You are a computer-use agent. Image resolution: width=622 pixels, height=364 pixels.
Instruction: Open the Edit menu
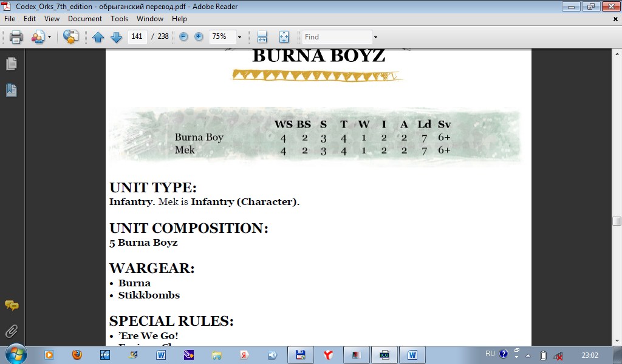click(29, 19)
